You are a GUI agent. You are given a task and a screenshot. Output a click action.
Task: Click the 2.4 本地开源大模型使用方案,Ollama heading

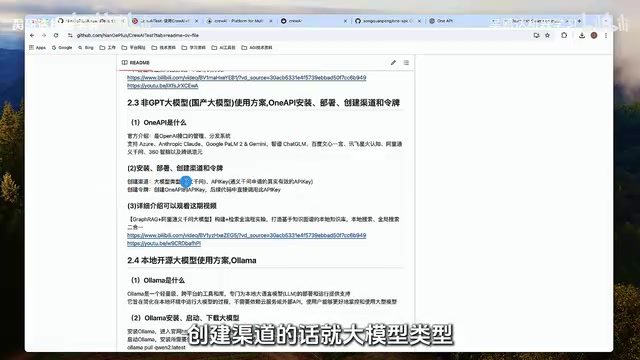click(x=192, y=260)
